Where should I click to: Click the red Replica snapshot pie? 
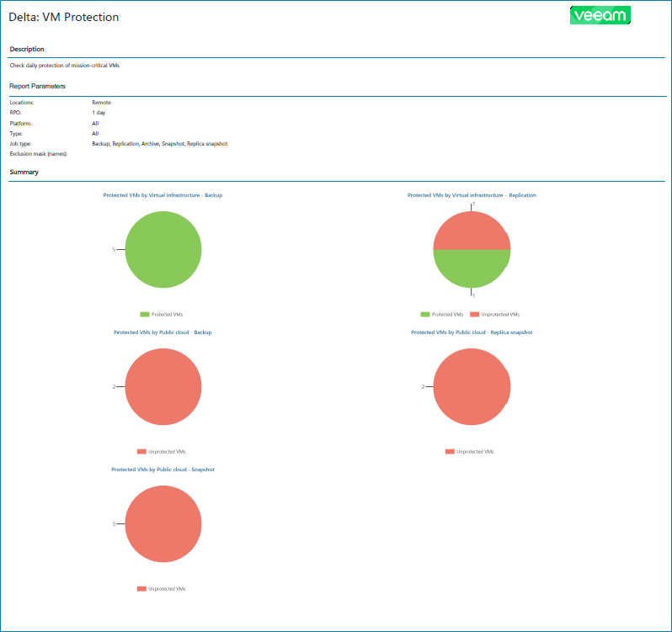tap(472, 386)
